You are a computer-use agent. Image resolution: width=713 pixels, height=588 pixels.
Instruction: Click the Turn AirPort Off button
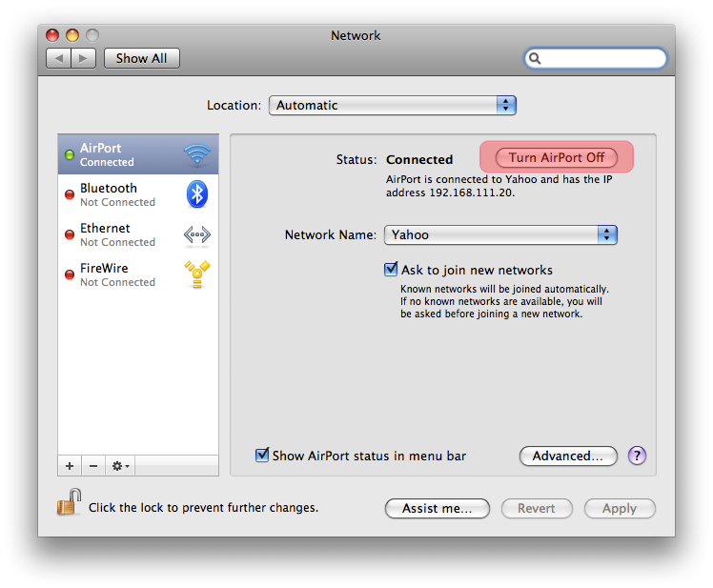pos(557,157)
